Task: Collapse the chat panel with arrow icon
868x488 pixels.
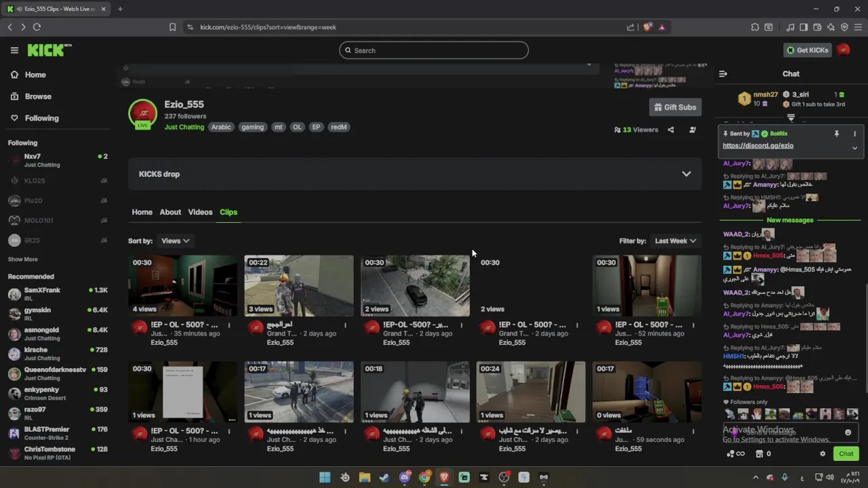Action: click(x=723, y=74)
